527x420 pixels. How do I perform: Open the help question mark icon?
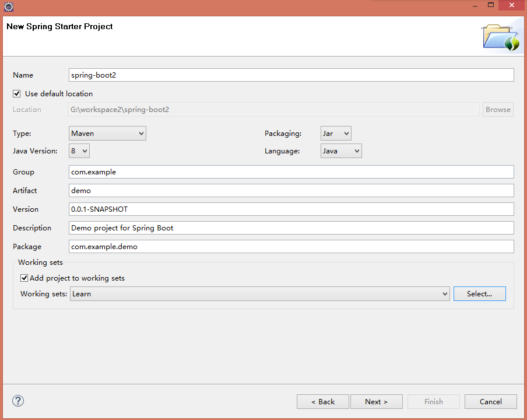[18, 401]
